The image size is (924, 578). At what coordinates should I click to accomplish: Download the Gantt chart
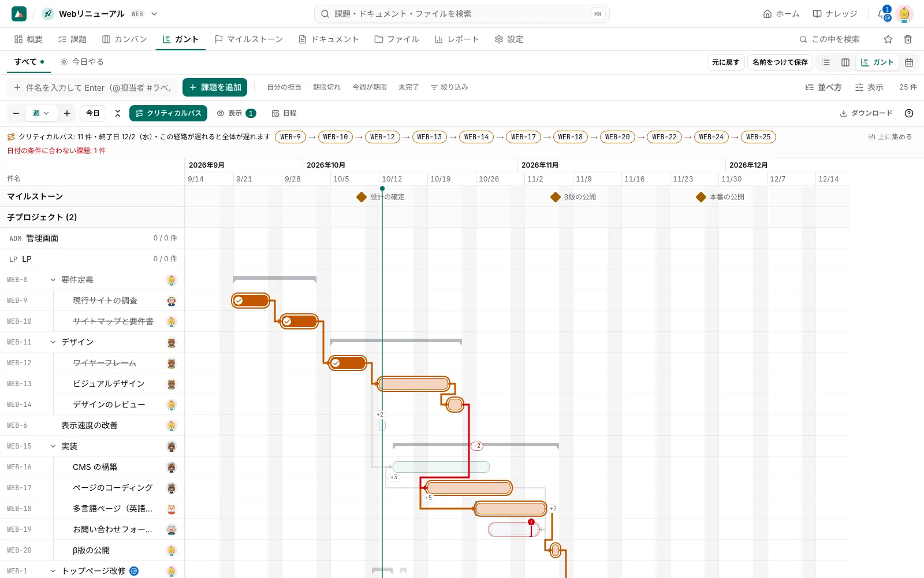866,113
